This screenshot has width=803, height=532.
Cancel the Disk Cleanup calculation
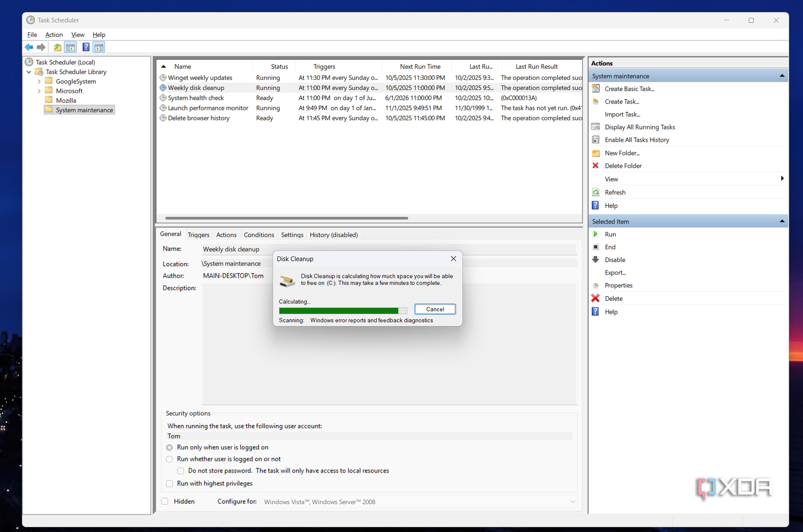pyautogui.click(x=435, y=309)
